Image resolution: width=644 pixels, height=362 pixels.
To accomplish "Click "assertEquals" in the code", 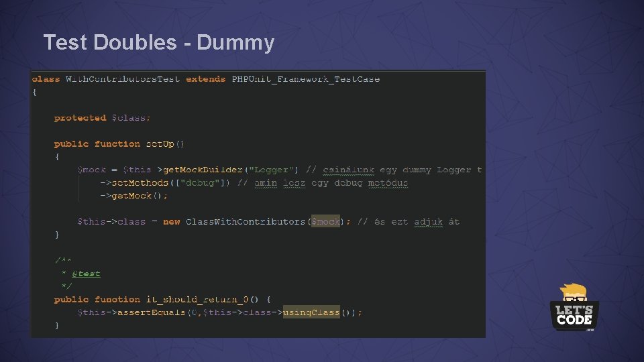I will click(x=151, y=312).
